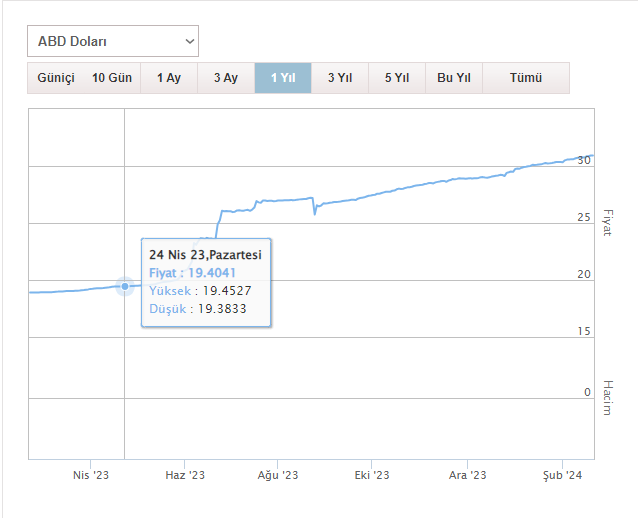Switch chart to 3 Yıl range
638x518 pixels.
click(340, 78)
